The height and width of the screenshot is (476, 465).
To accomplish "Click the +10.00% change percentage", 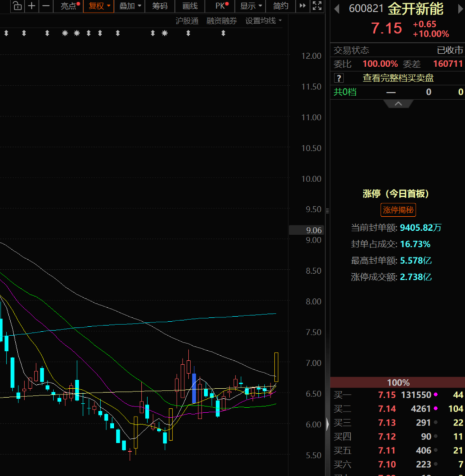I will [x=431, y=34].
